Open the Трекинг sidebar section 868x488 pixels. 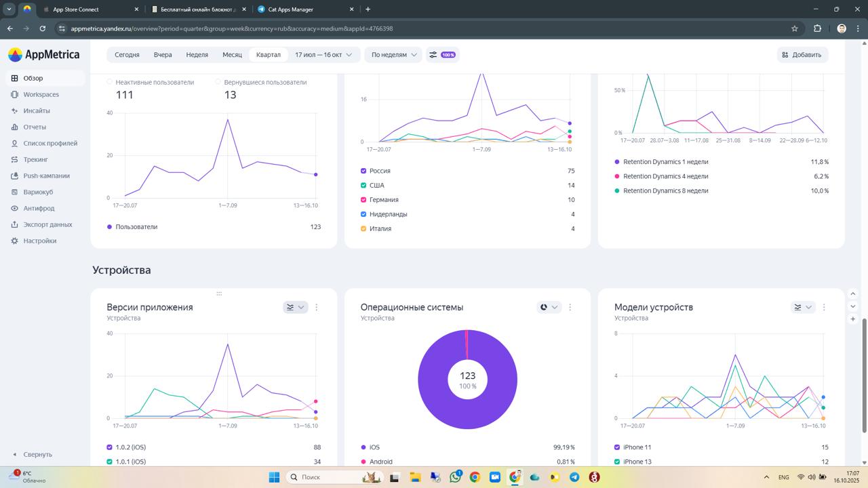click(x=37, y=159)
